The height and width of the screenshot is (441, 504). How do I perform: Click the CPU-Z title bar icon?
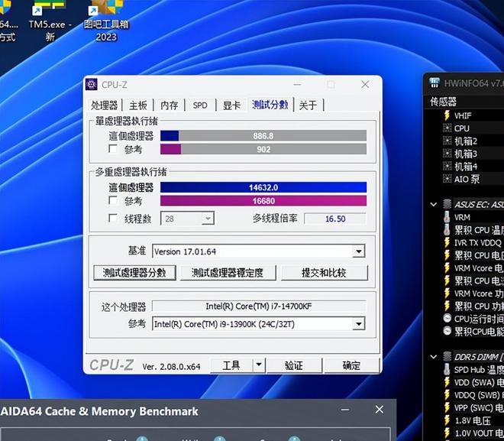point(92,85)
